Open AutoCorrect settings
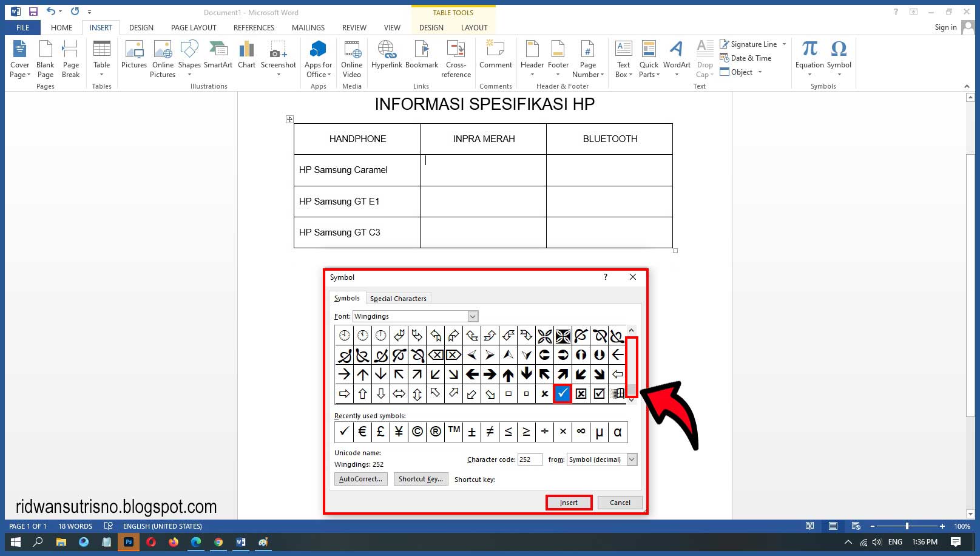This screenshot has width=980, height=556. click(360, 479)
